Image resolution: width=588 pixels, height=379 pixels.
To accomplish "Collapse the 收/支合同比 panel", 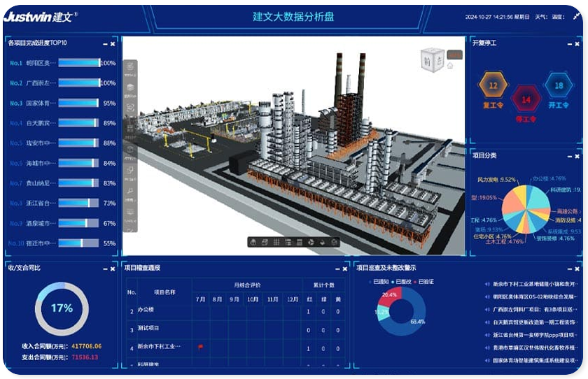I will point(105,268).
